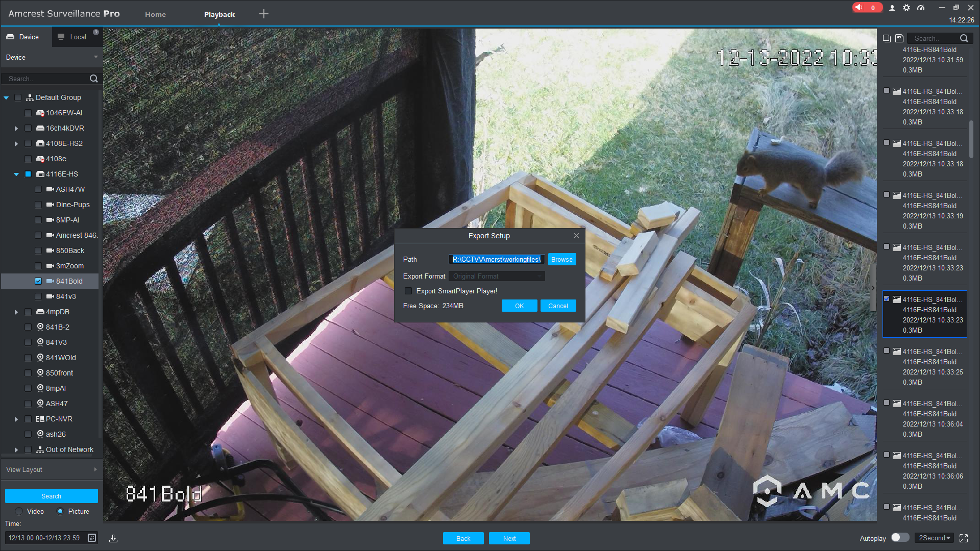Collapse the 4116E-HS tree node
Screen dimensions: 980x551
[16, 174]
